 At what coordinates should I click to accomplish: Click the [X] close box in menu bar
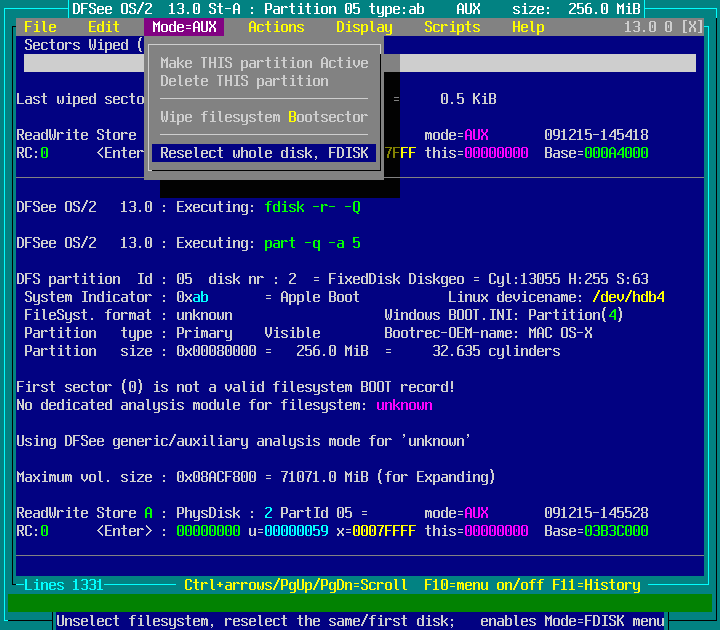pos(692,27)
